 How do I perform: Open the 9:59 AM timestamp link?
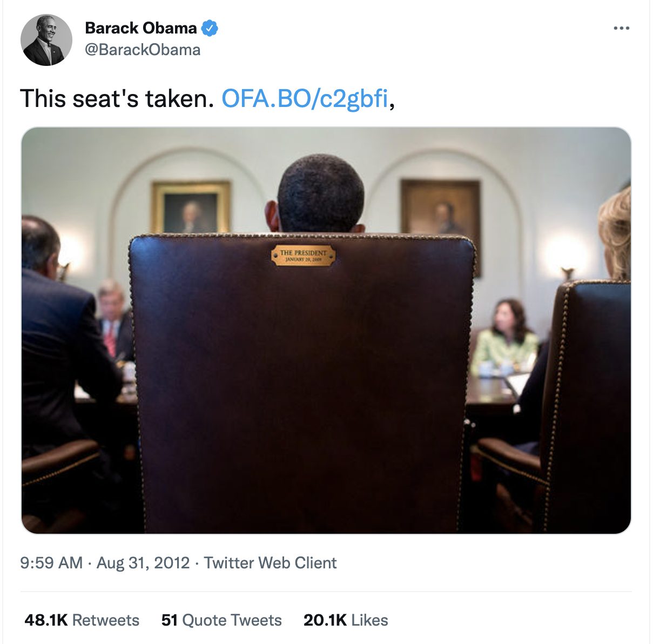[x=51, y=563]
